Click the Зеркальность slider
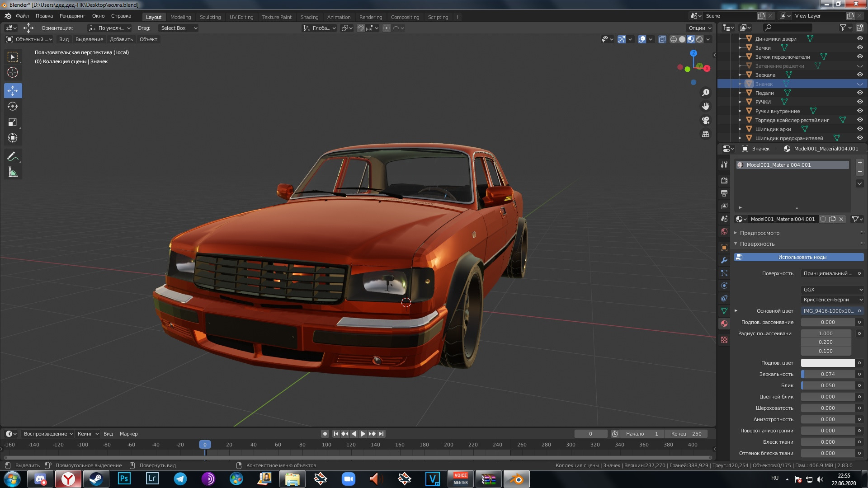Viewport: 868px width, 488px height. point(827,374)
